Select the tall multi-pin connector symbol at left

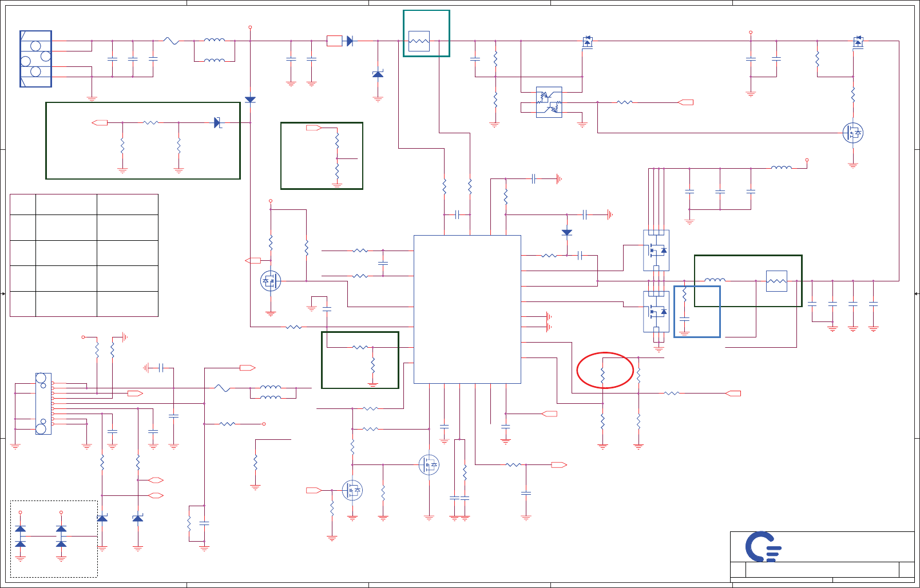43,403
